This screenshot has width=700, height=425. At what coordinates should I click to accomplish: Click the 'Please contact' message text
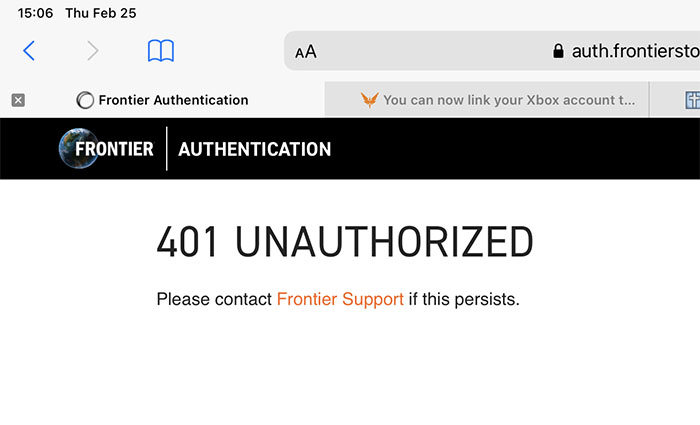click(214, 299)
